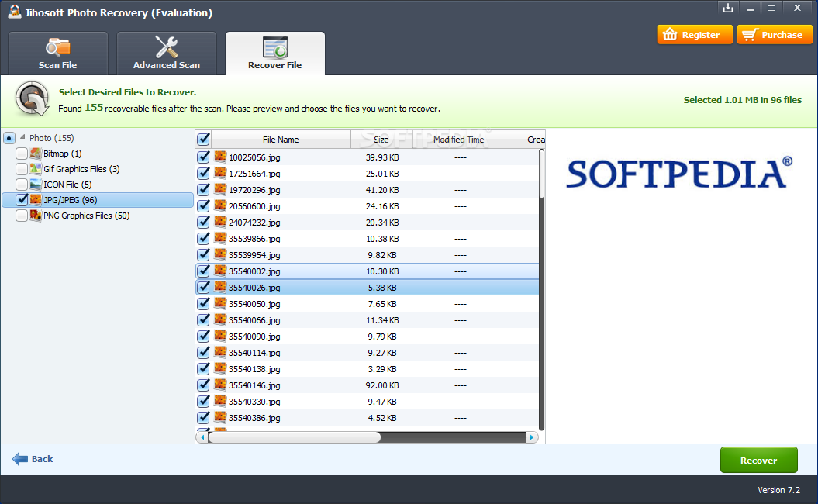
Task: Click the Purchase button
Action: [774, 35]
